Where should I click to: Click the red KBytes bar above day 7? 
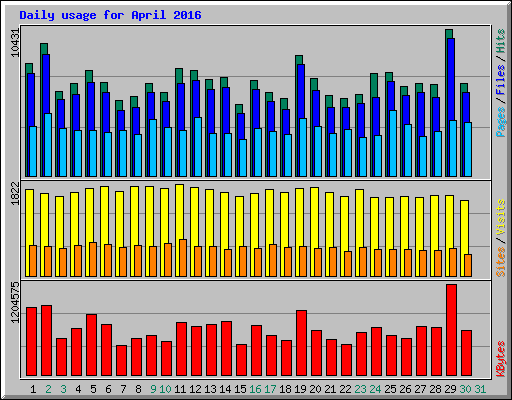(x=122, y=361)
